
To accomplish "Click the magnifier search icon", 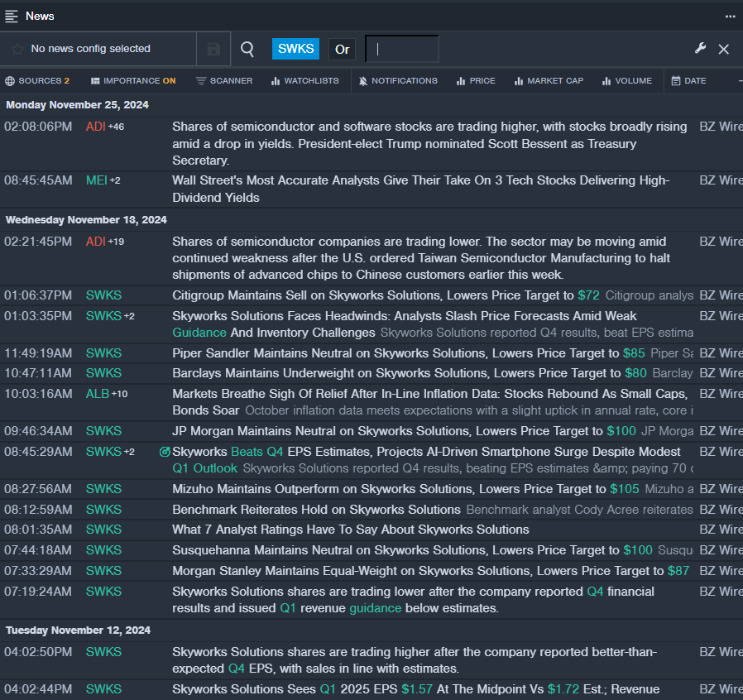I will 247,49.
